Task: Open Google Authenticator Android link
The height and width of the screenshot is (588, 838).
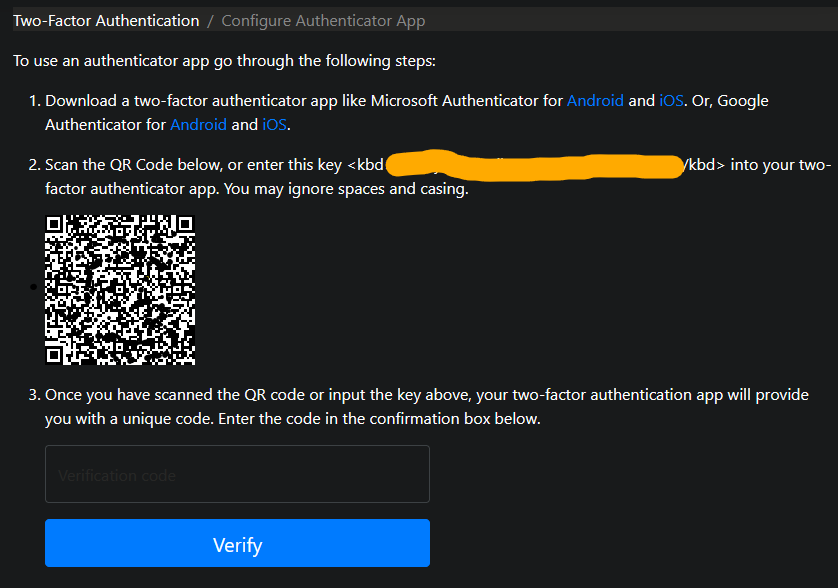Action: tap(198, 125)
